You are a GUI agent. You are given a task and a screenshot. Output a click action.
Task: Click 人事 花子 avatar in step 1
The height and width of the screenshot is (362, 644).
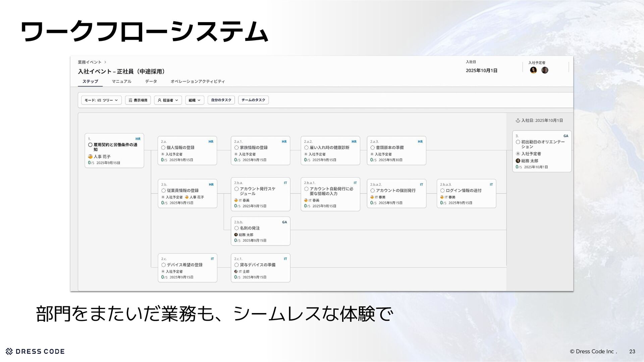90,157
